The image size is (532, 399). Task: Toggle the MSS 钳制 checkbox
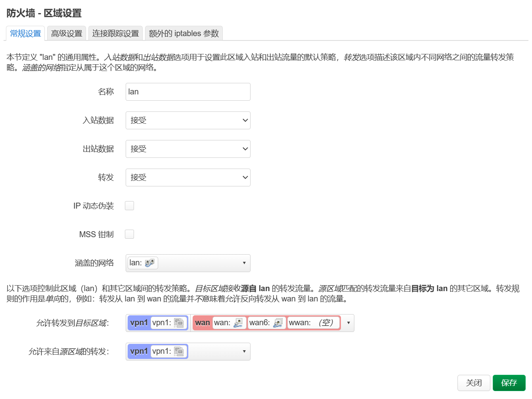tap(129, 234)
